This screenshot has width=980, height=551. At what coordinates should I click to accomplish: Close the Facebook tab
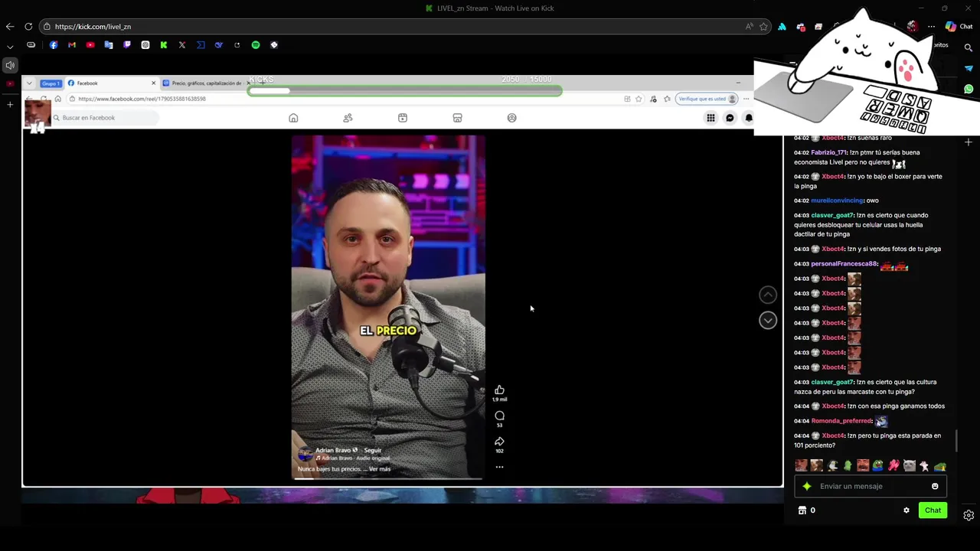point(153,83)
